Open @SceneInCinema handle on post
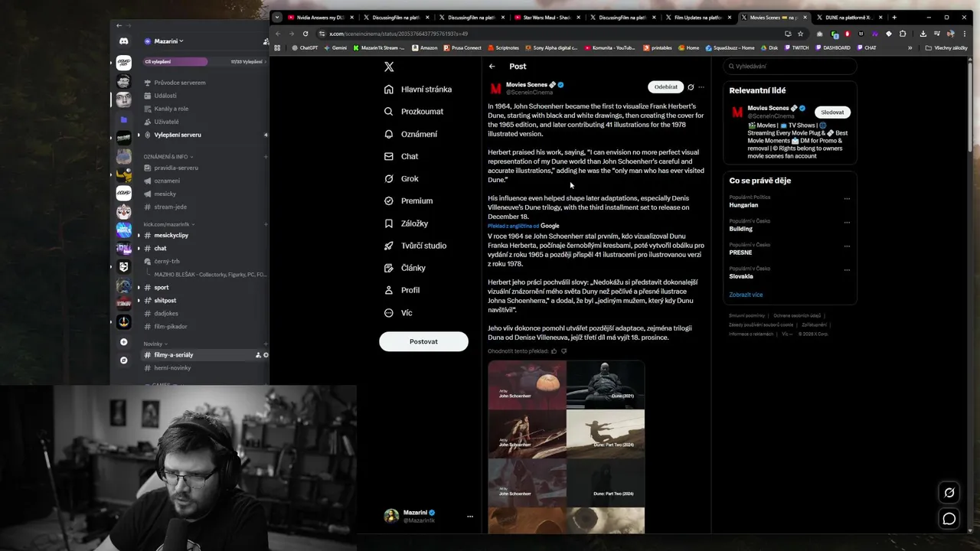Screen dimensions: 980x551 coord(529,93)
